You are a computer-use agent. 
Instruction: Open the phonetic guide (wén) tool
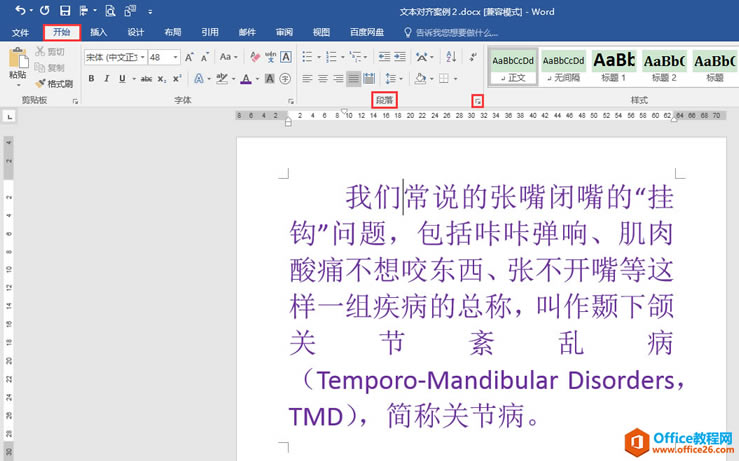point(271,57)
